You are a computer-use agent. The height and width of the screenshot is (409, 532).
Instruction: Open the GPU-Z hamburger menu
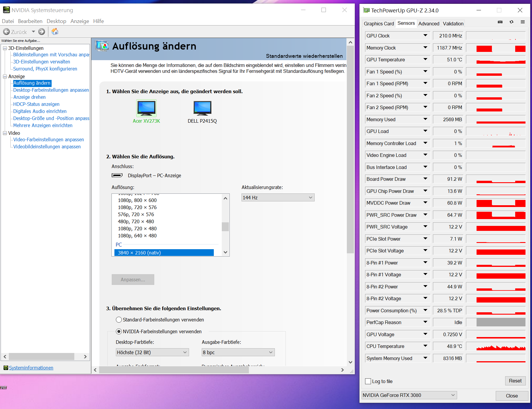click(x=523, y=22)
